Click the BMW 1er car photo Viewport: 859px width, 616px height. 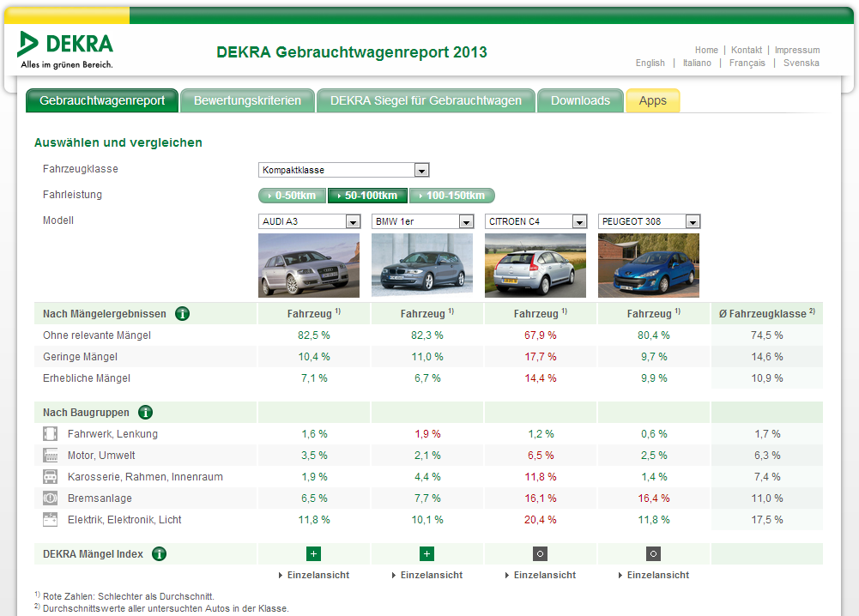pyautogui.click(x=422, y=266)
